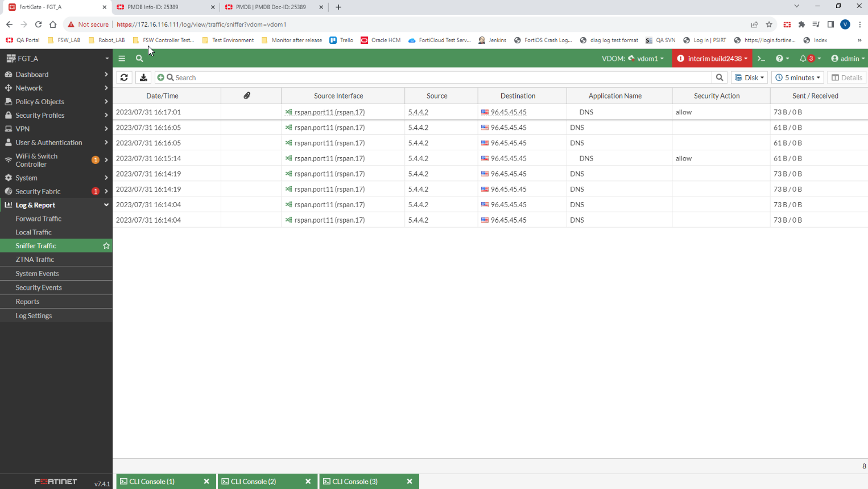Screen dimensions: 868x489
Task: Open CLI Console (2) at the bottom
Action: [253, 481]
